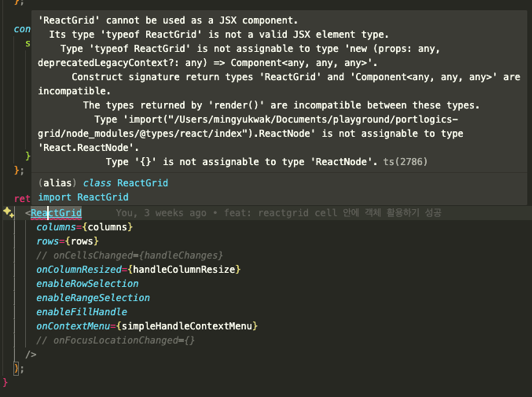532x397 pixels.
Task: Click the sparkle code action icon
Action: pyautogui.click(x=8, y=212)
